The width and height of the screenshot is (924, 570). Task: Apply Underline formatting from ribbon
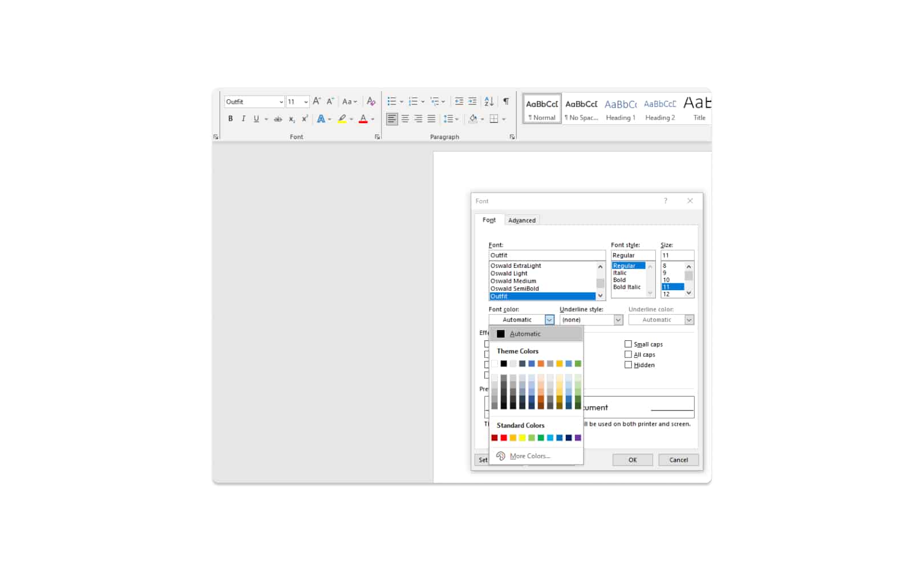coord(256,119)
